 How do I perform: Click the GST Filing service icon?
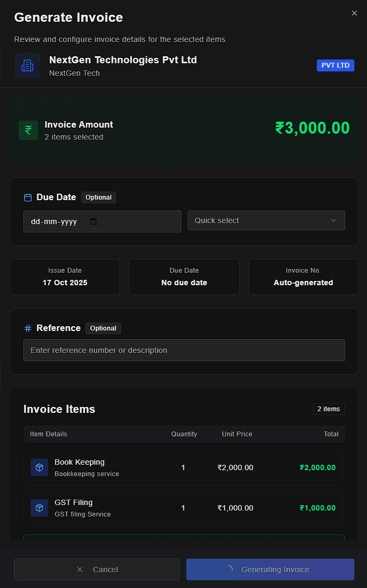tap(39, 508)
